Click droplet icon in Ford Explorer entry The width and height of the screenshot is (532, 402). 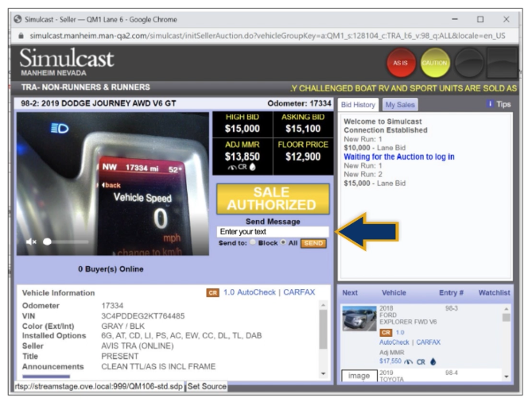pyautogui.click(x=433, y=361)
